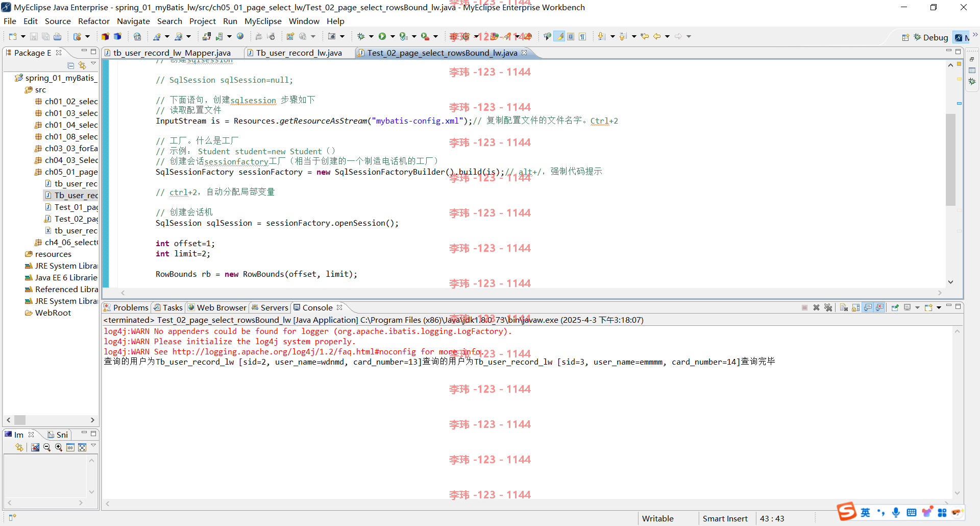980x526 pixels.
Task: Close the Test_02_page_select_rowsBound_lw.java editor tab
Action: point(524,53)
